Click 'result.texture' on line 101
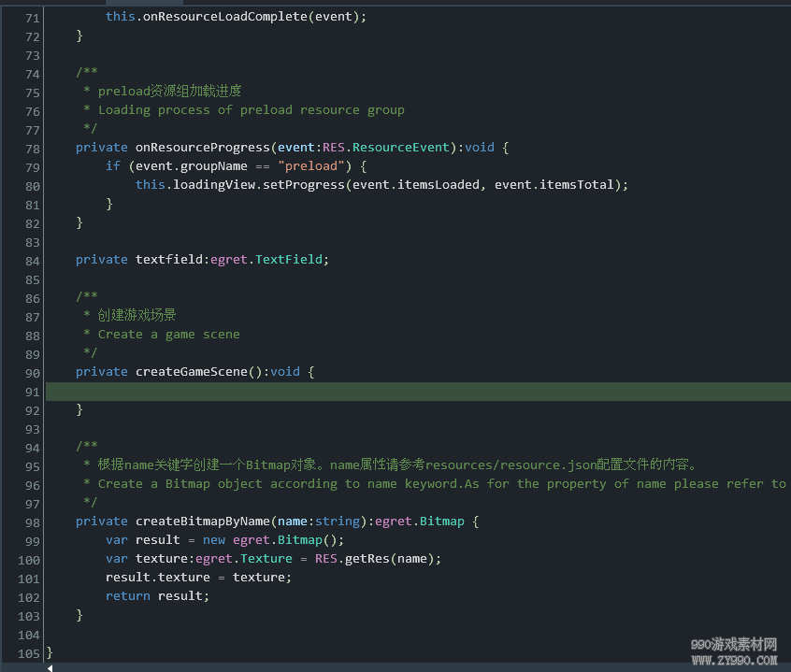The image size is (791, 672). pyautogui.click(x=158, y=578)
